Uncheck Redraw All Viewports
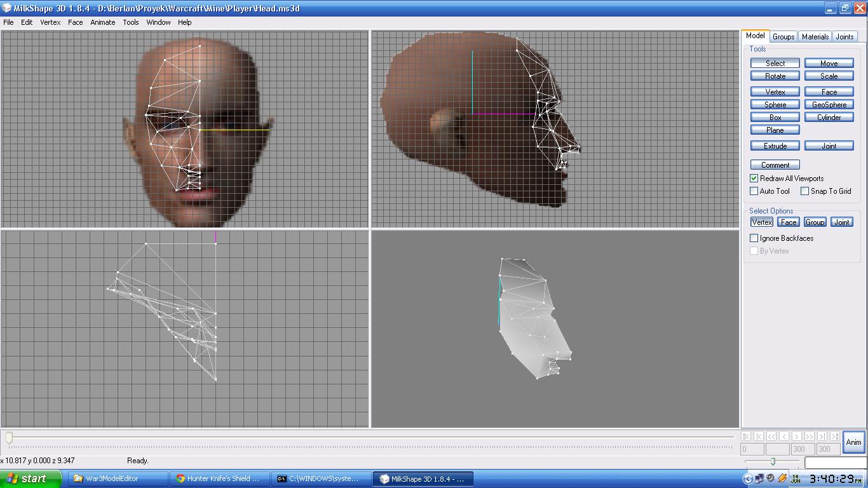The image size is (868, 488). click(754, 179)
